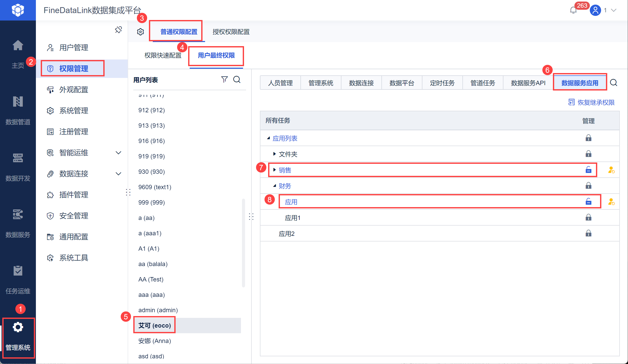
Task: Expand the 智能运维 menu chevron
Action: 118,153
